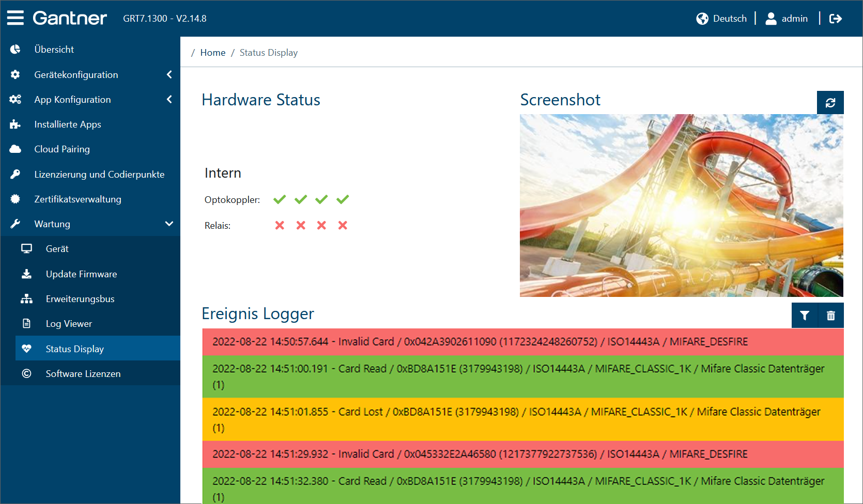
Task: Expand the App Konfiguration submenu chevron
Action: coord(169,99)
